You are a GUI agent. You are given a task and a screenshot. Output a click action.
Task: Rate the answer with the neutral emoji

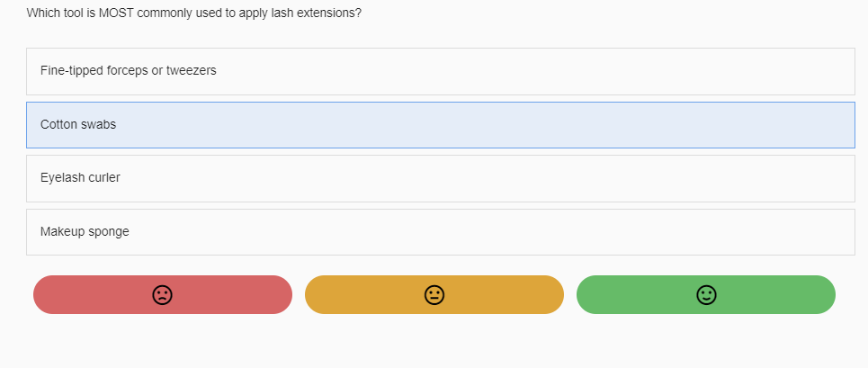(x=434, y=295)
